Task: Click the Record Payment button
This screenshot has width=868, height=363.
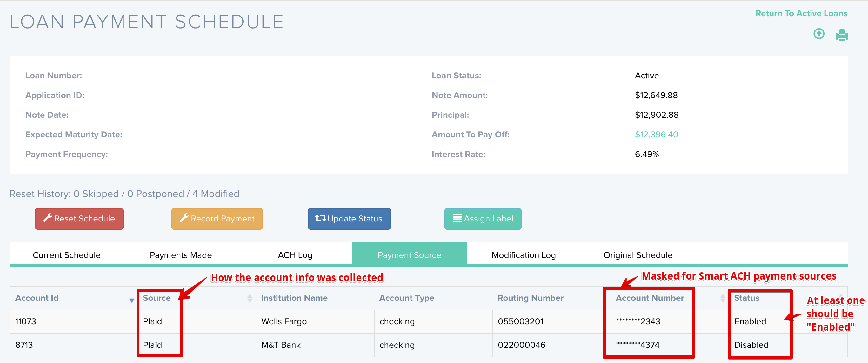Action: point(217,219)
